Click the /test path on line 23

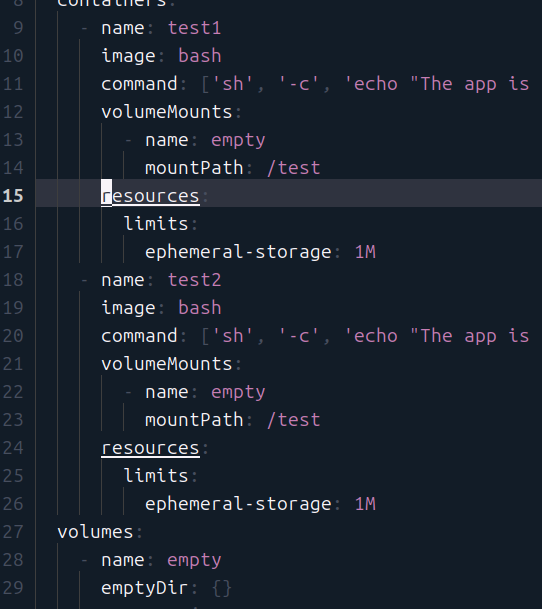294,420
